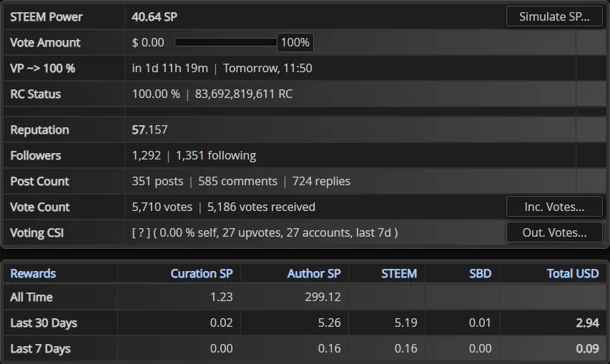Image resolution: width=610 pixels, height=364 pixels.
Task: Open the Simulate SP... dialog
Action: (554, 16)
